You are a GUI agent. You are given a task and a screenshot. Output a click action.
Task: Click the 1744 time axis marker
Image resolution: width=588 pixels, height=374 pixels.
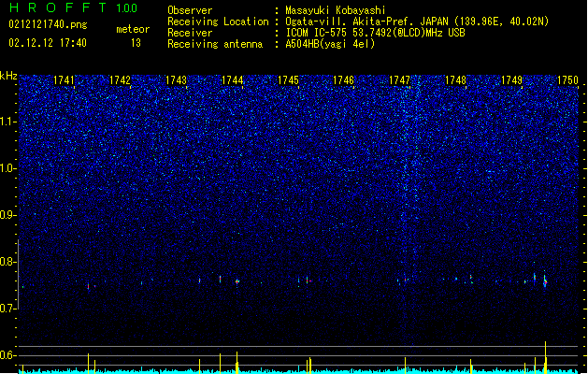[x=232, y=79]
